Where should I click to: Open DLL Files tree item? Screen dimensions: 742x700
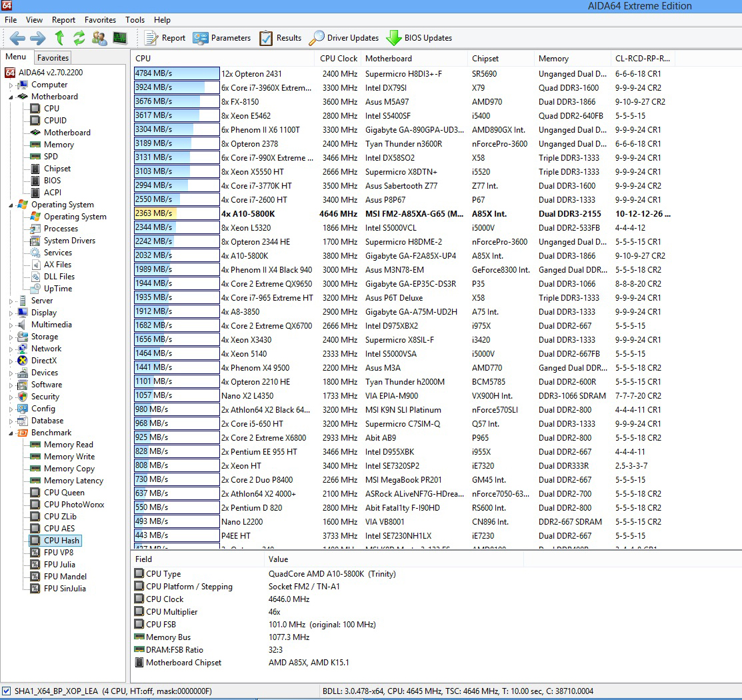[59, 277]
